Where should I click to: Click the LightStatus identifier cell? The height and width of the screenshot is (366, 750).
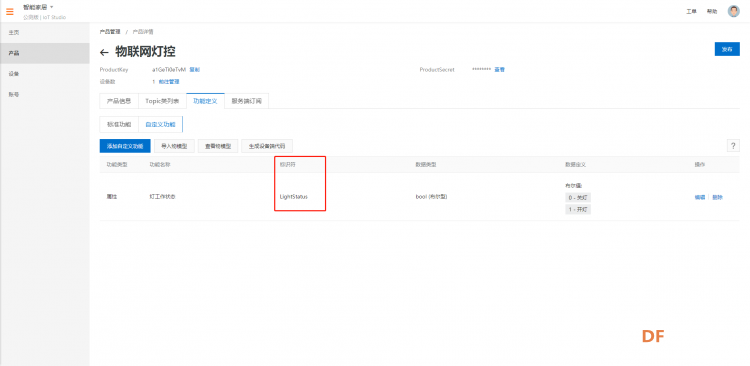(x=294, y=197)
